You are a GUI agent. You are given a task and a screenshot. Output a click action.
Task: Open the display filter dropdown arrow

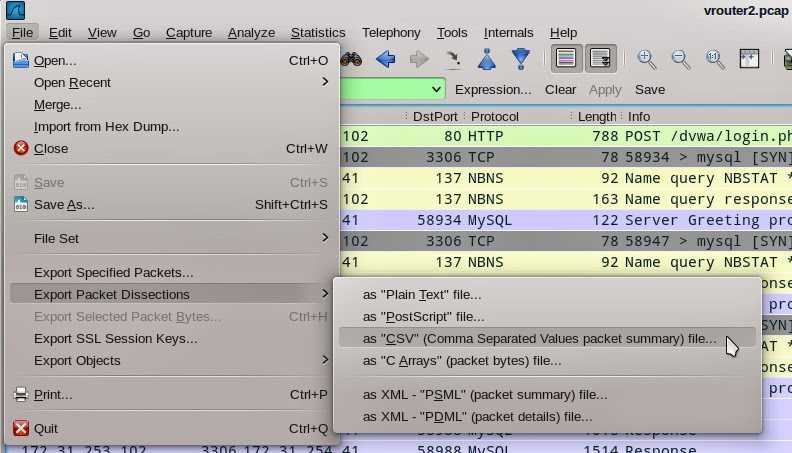pyautogui.click(x=436, y=90)
